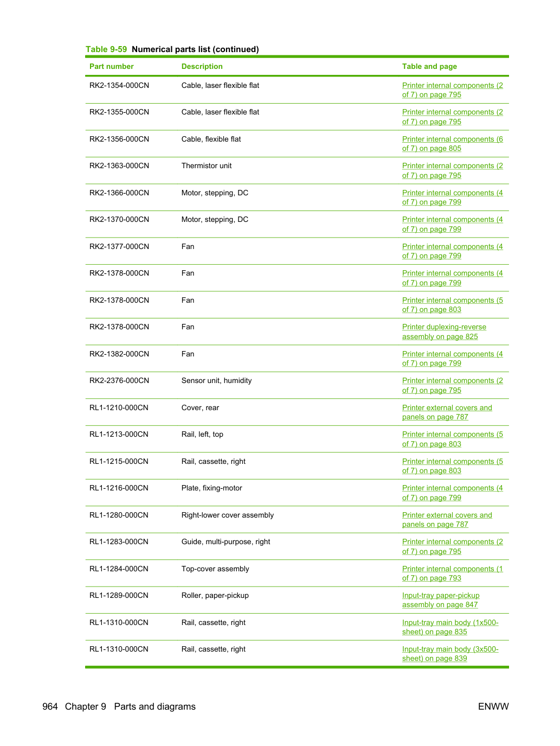The width and height of the screenshot is (560, 746).
Task: Click link for RK2-1366-000CN stepping motor
Action: click(x=452, y=197)
